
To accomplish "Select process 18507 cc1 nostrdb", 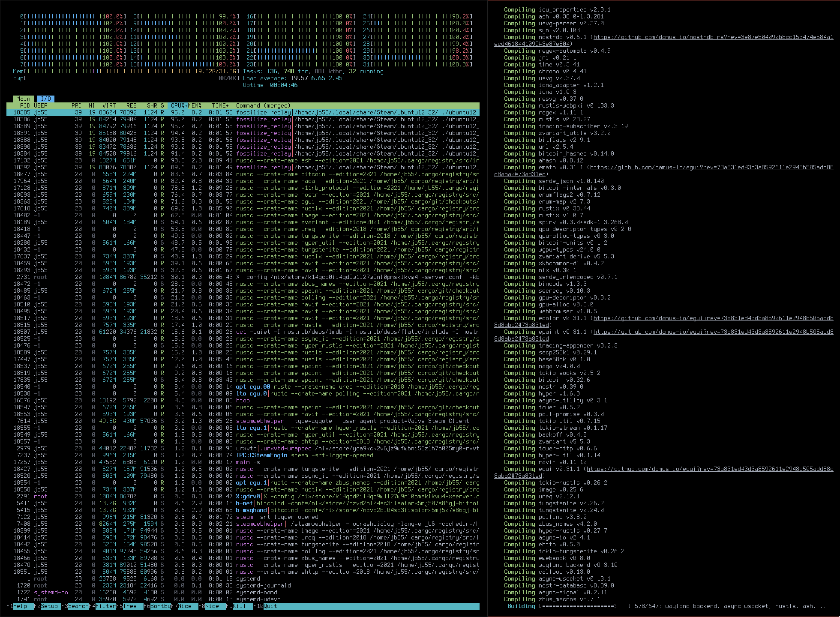I will 243,332.
